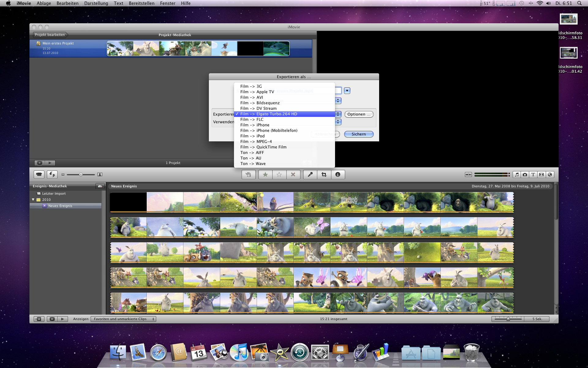Expand save dialog with arrow button
The width and height of the screenshot is (588, 368).
[x=347, y=90]
